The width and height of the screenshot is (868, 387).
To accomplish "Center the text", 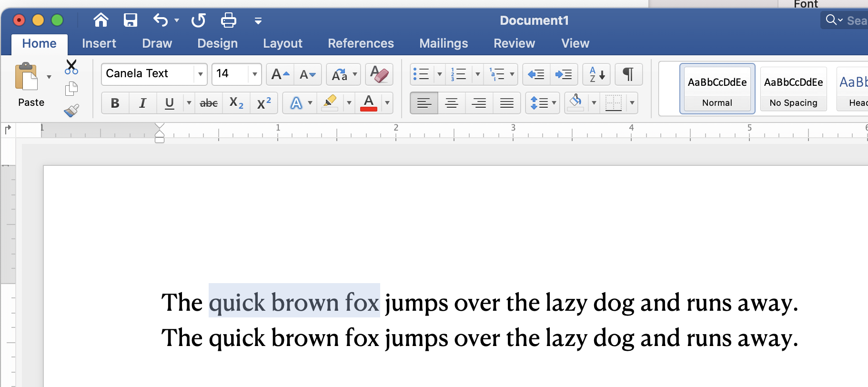I will (452, 103).
